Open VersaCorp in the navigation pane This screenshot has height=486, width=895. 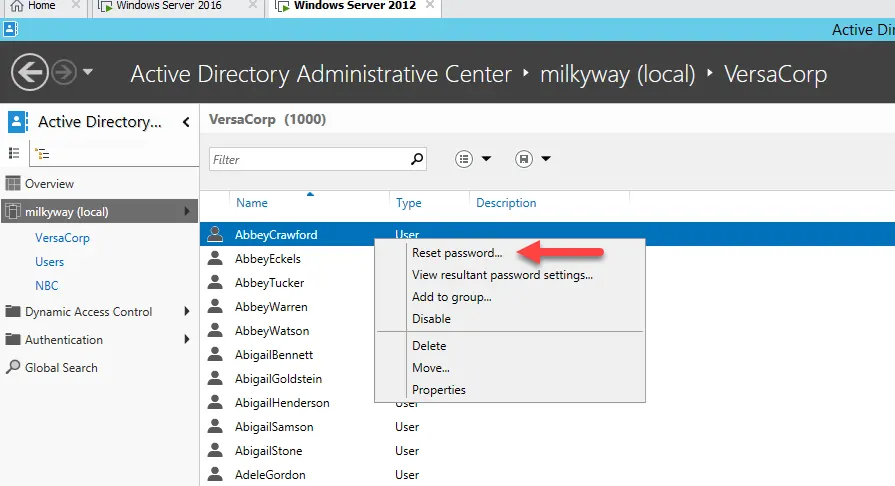[62, 238]
